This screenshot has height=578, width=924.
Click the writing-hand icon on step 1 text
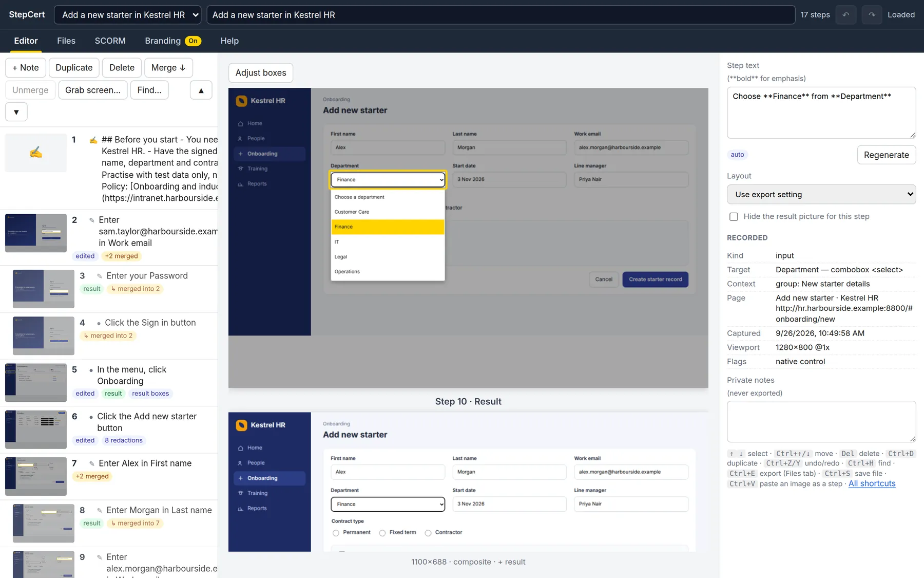coord(93,140)
